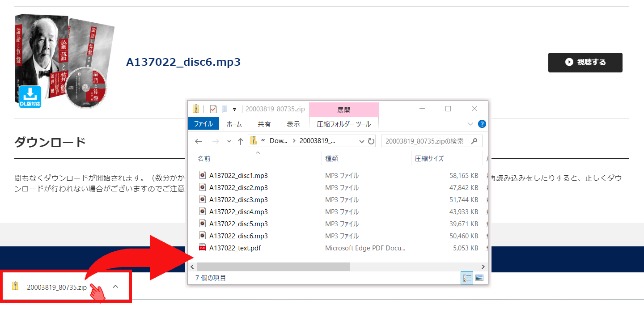Switch to the 表示 ribbon tab
The width and height of the screenshot is (644, 313).
(293, 124)
